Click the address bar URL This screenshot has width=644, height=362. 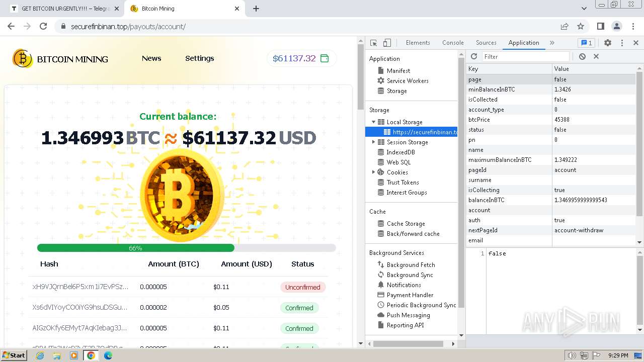(x=128, y=26)
